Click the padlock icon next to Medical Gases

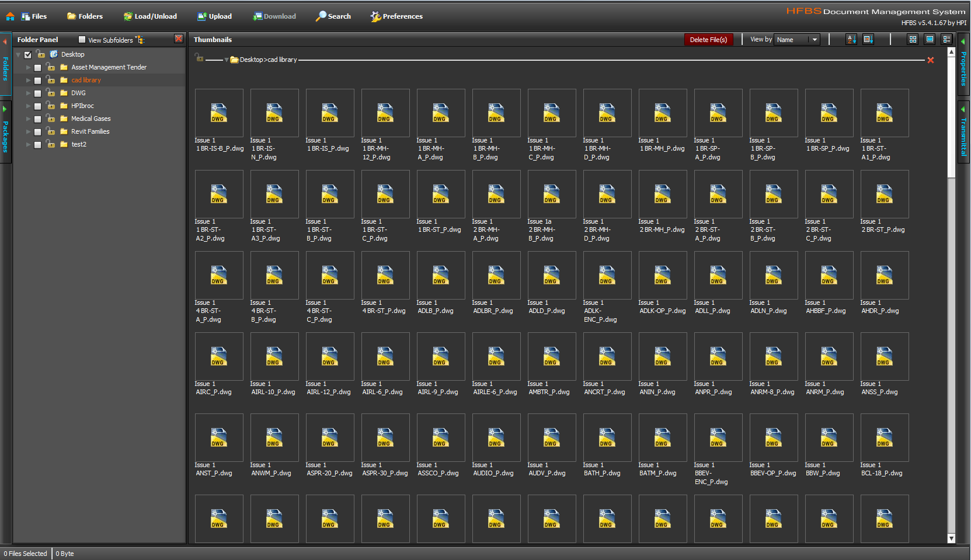[x=51, y=118]
